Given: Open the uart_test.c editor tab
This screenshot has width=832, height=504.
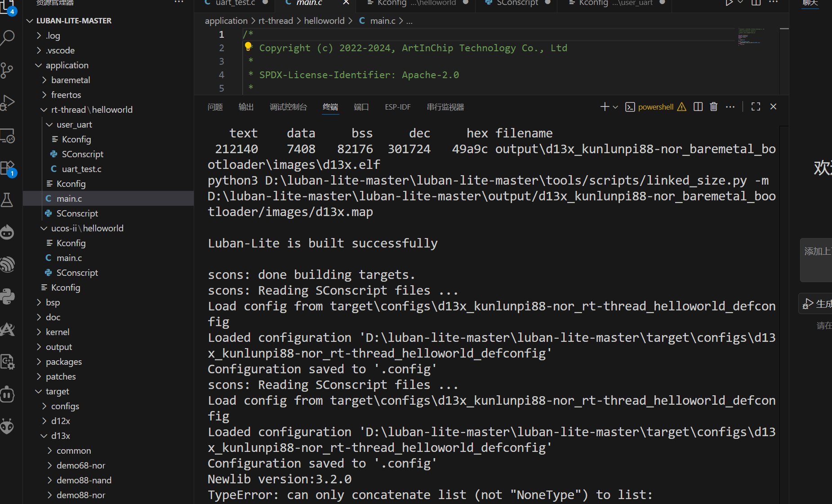Looking at the screenshot, I should 235,3.
